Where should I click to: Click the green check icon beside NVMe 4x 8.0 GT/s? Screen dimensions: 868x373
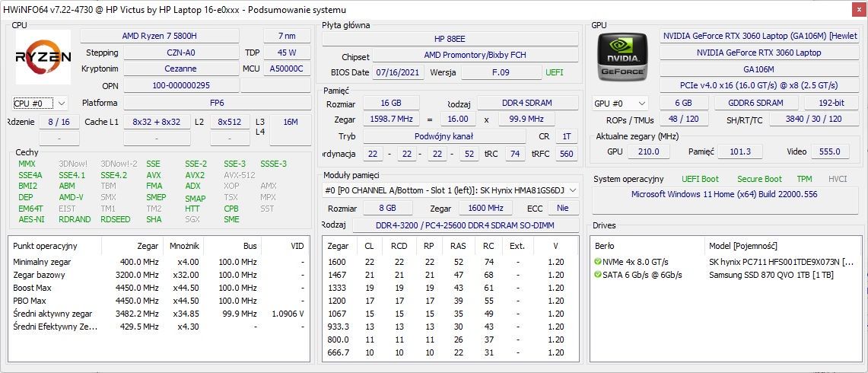[597, 262]
